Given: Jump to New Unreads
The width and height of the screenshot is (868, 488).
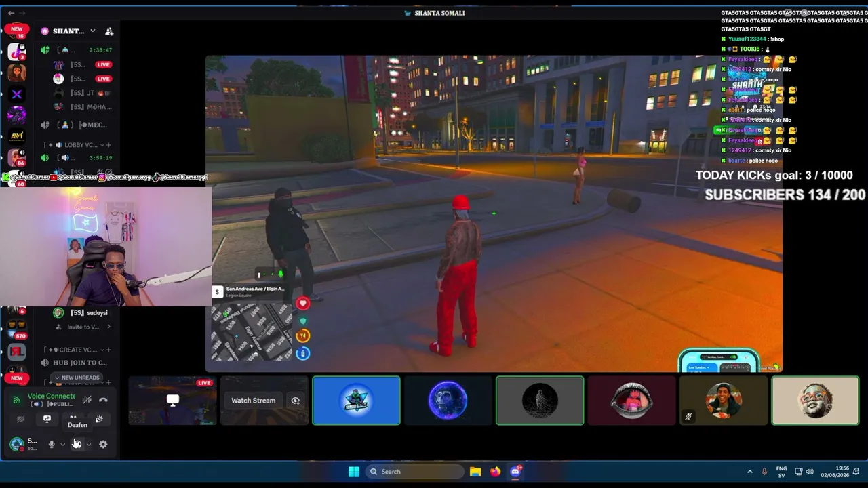Looking at the screenshot, I should (77, 378).
